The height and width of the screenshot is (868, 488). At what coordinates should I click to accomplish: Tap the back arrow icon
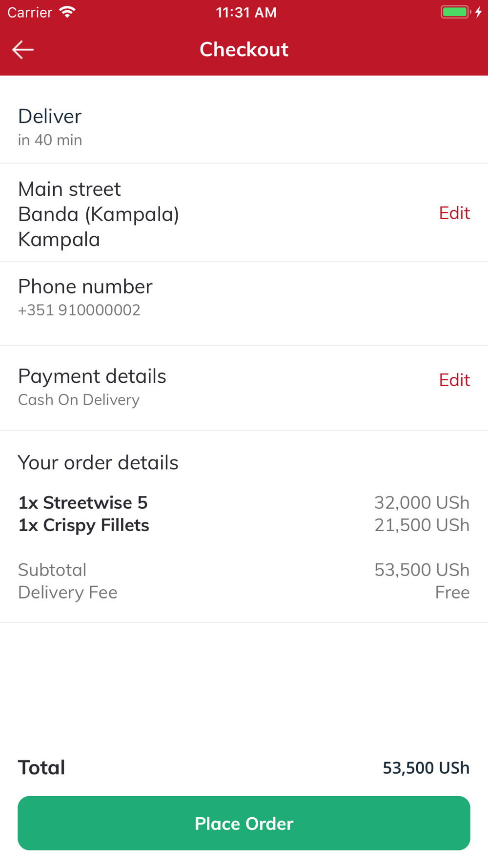[23, 49]
